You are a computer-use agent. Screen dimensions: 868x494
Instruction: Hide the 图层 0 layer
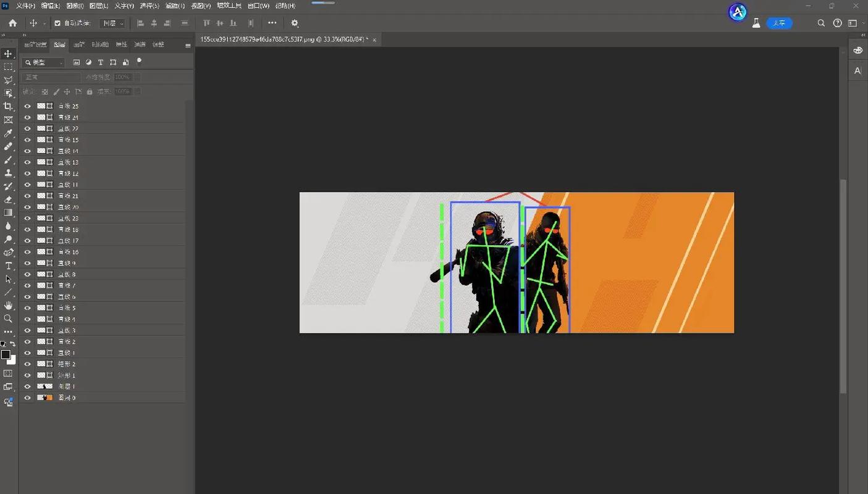[27, 398]
